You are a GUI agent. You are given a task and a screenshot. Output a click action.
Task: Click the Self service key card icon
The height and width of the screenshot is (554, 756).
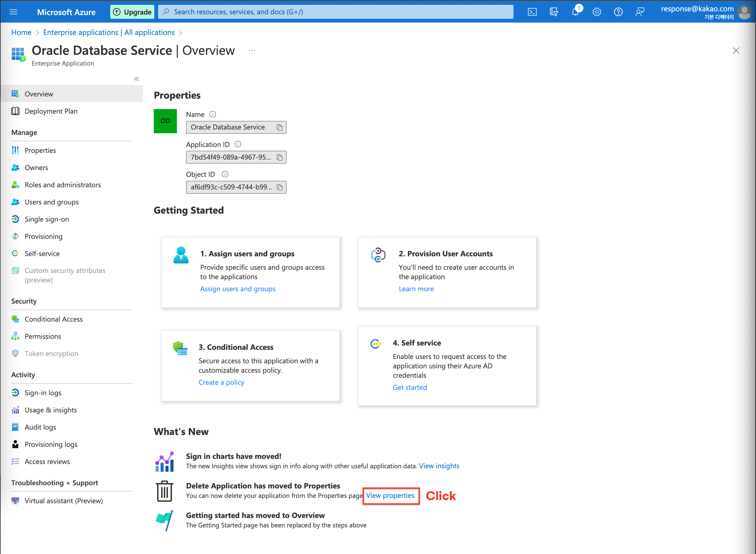click(x=376, y=344)
